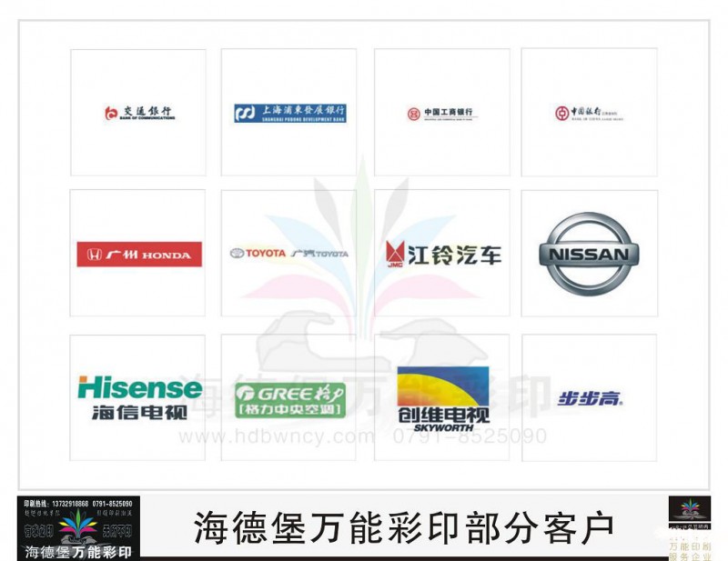Select the Shanghai Pudong Development Bank logo
Image resolution: width=728 pixels, height=561 pixels.
click(x=290, y=114)
